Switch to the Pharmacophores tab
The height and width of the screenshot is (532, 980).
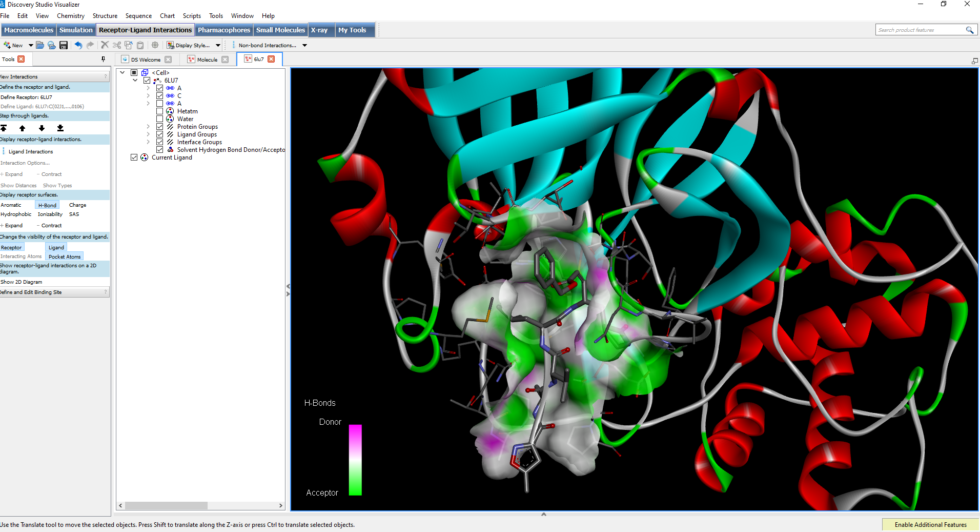pyautogui.click(x=224, y=30)
